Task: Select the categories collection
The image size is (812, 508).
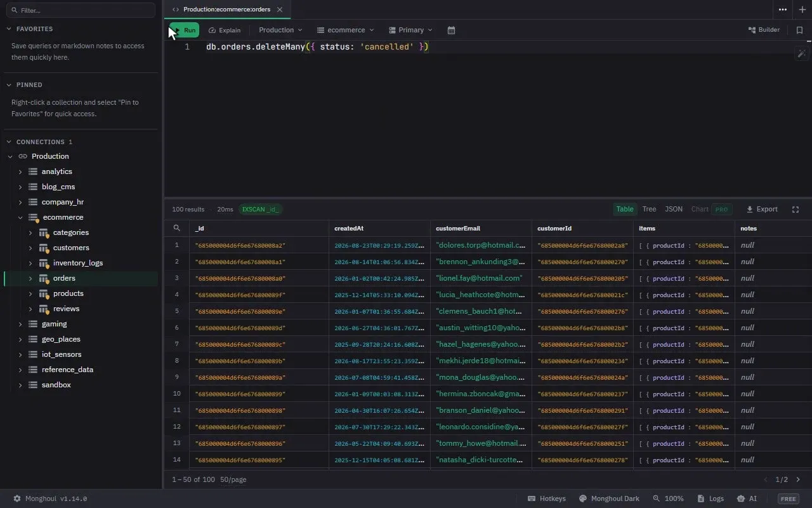Action: 70,232
